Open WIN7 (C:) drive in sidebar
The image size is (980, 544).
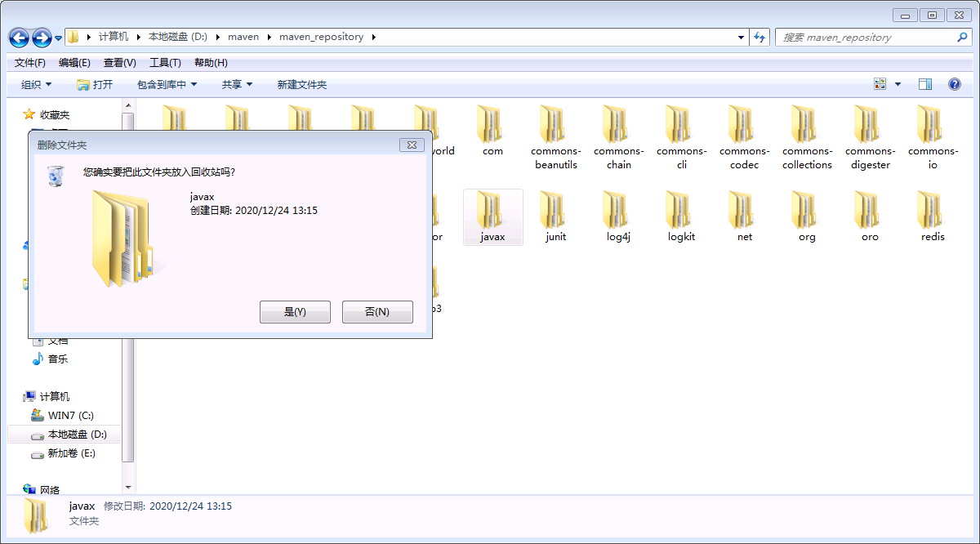[x=71, y=415]
